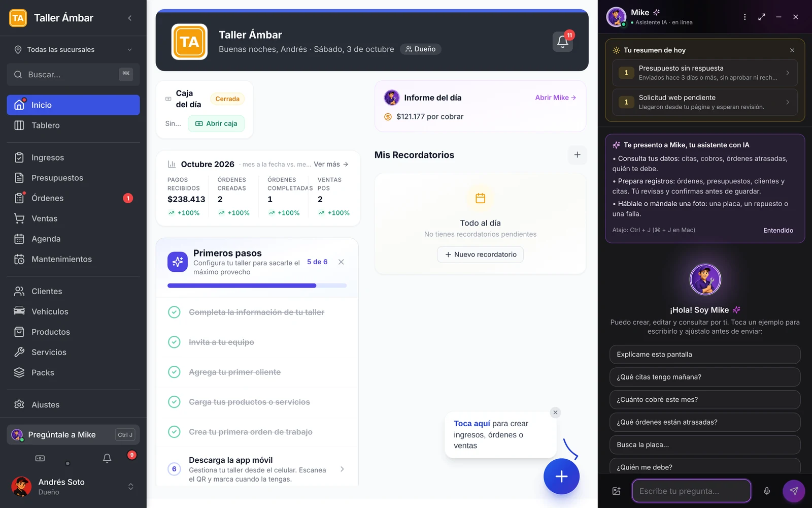Select '¿Cuánto cobré este mes?' suggestion
Screen dimensions: 812x508
point(704,400)
